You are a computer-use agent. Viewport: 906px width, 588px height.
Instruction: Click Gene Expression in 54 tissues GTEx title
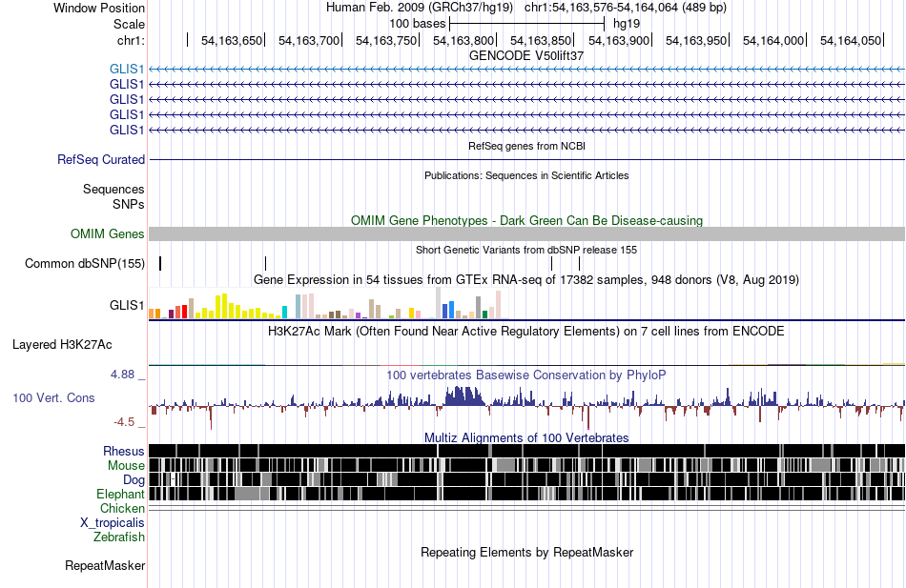click(x=526, y=279)
